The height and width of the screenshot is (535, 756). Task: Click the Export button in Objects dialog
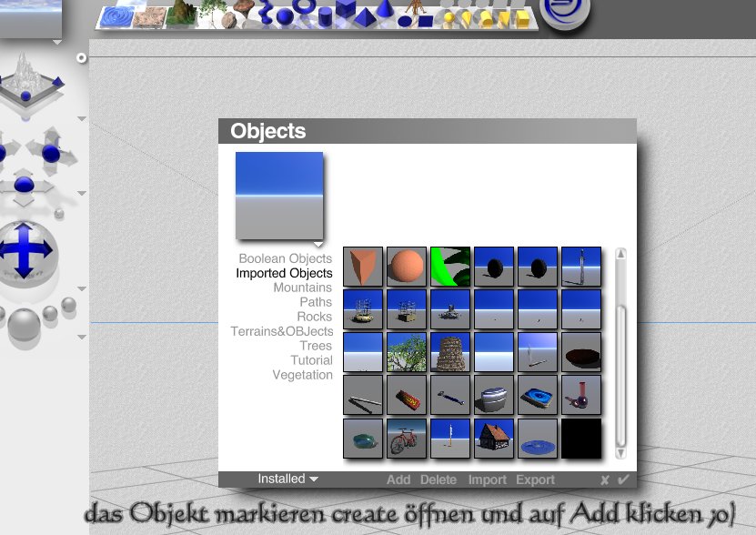[535, 480]
